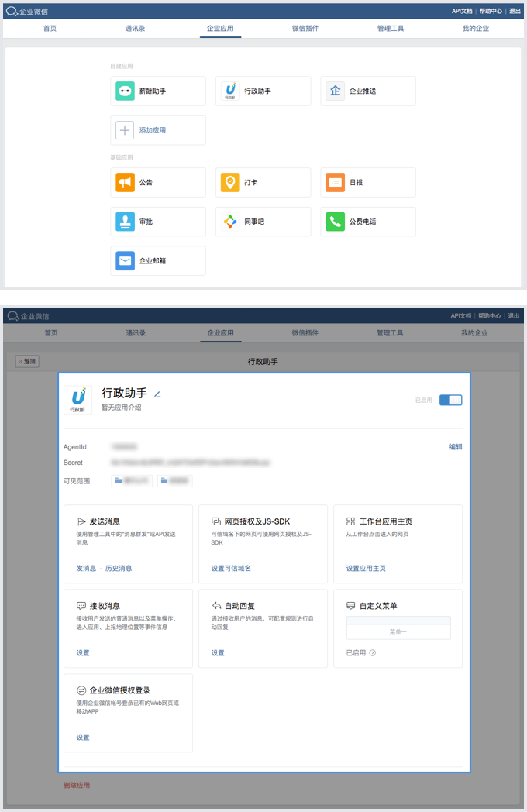Image resolution: width=527 pixels, height=812 pixels.
Task: Click the blurred Secret value
Action: (190, 463)
